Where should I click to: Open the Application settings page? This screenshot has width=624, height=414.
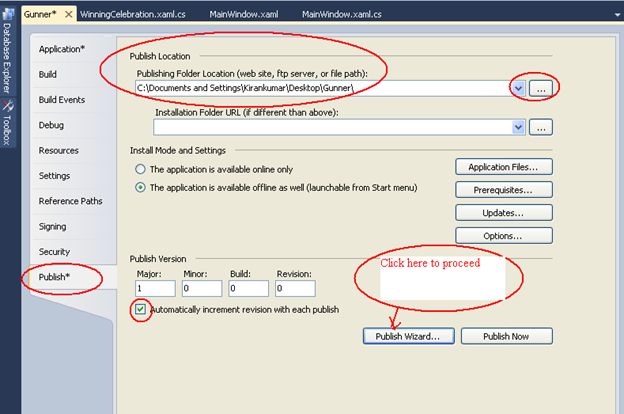pos(62,49)
